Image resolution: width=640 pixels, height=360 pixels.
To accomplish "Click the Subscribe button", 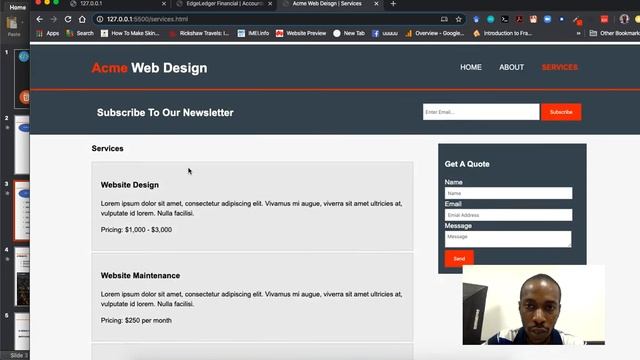I will tap(561, 112).
